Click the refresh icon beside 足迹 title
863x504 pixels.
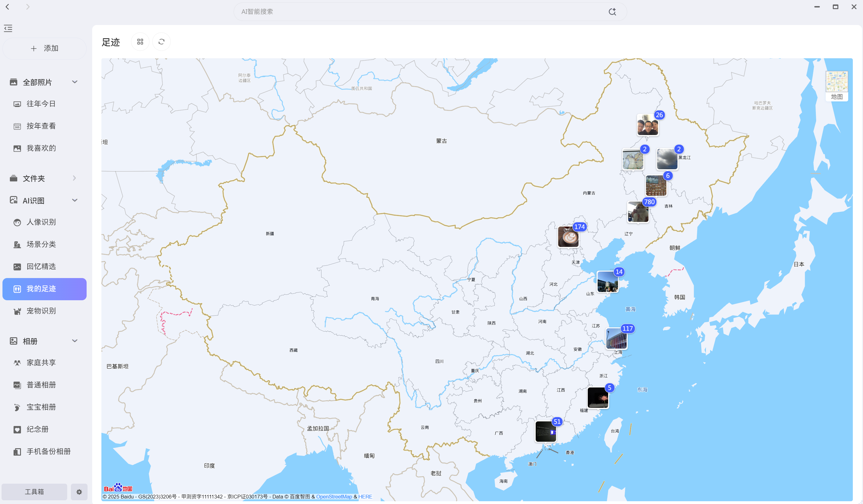tap(161, 42)
